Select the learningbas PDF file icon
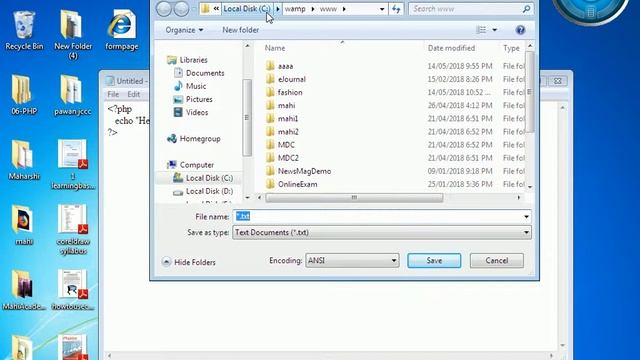Image resolution: width=640 pixels, height=360 pixels. click(x=73, y=164)
